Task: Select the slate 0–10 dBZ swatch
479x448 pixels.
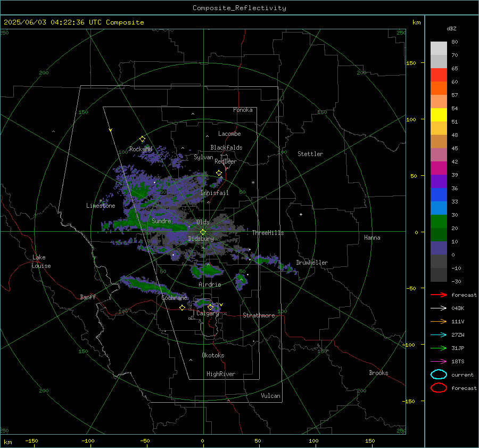Action: [439, 248]
